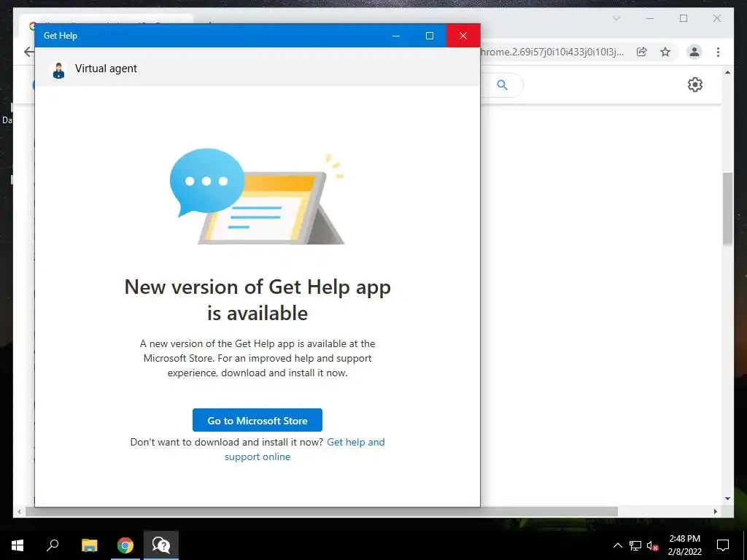Bookmark this page with Chrome's star icon
The width and height of the screenshot is (747, 560).
point(665,52)
